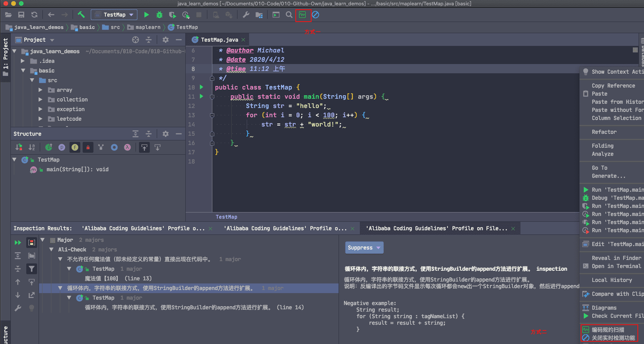Choose Copy Reference from context menu
644x344 pixels.
[x=613, y=86]
